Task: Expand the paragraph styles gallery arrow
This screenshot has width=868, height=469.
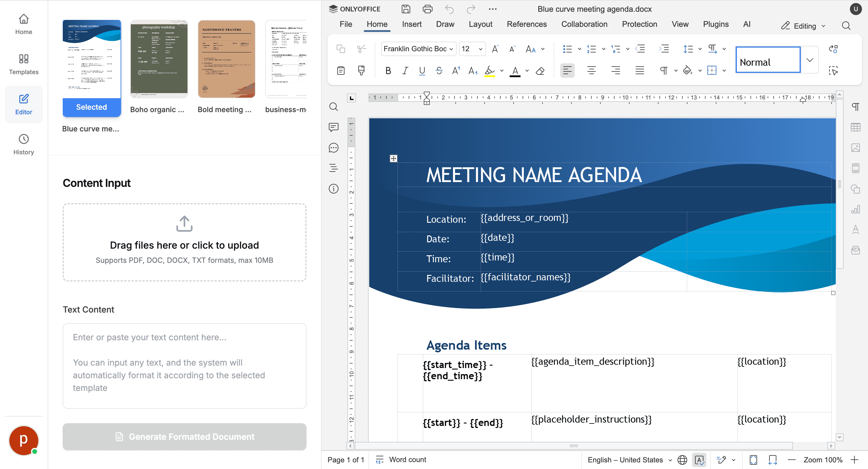Action: click(x=810, y=60)
